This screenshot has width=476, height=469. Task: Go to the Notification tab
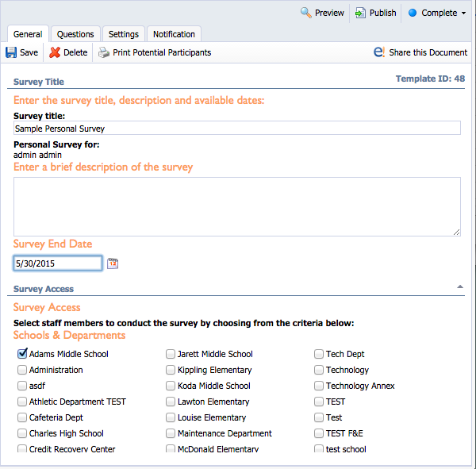tap(174, 34)
